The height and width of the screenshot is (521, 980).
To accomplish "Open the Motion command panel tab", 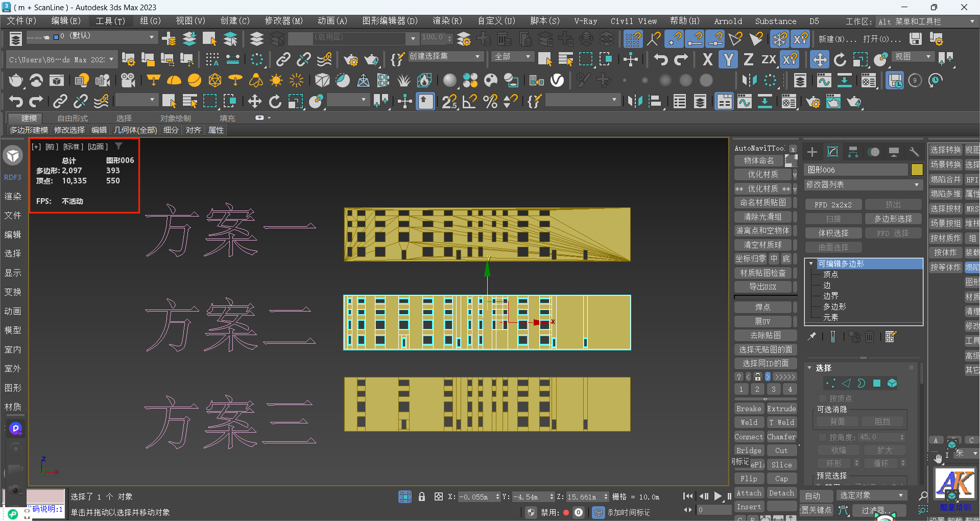I will coord(873,152).
